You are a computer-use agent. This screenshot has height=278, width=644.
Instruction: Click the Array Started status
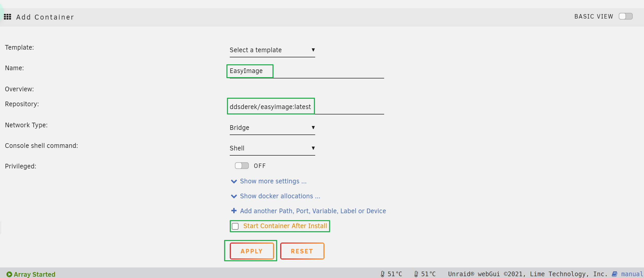tap(31, 274)
